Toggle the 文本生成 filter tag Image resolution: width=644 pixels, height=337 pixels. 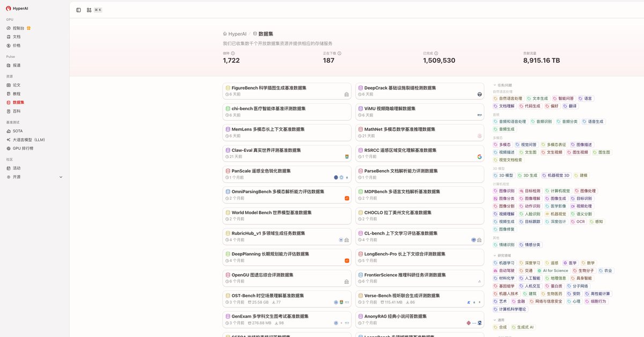(537, 99)
